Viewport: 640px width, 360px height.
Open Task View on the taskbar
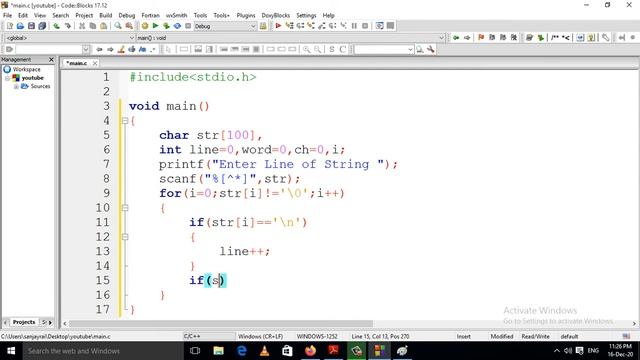[195, 351]
